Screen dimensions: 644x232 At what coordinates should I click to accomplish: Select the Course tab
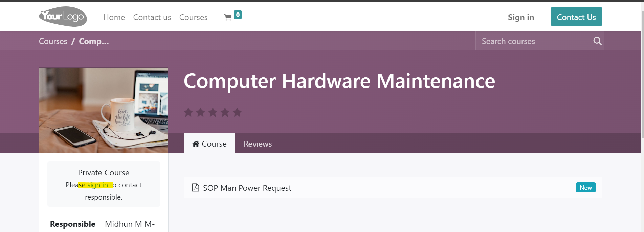click(209, 144)
